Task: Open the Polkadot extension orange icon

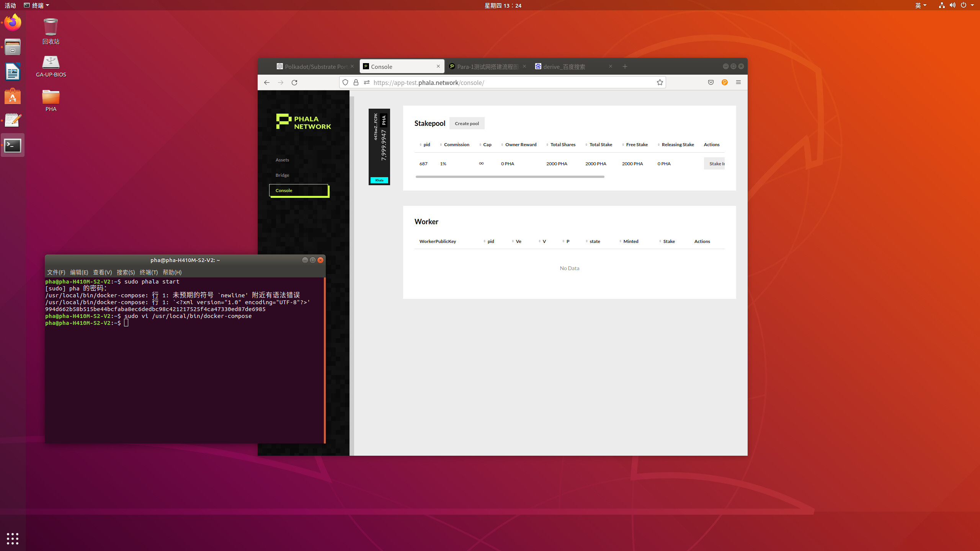Action: 725,83
